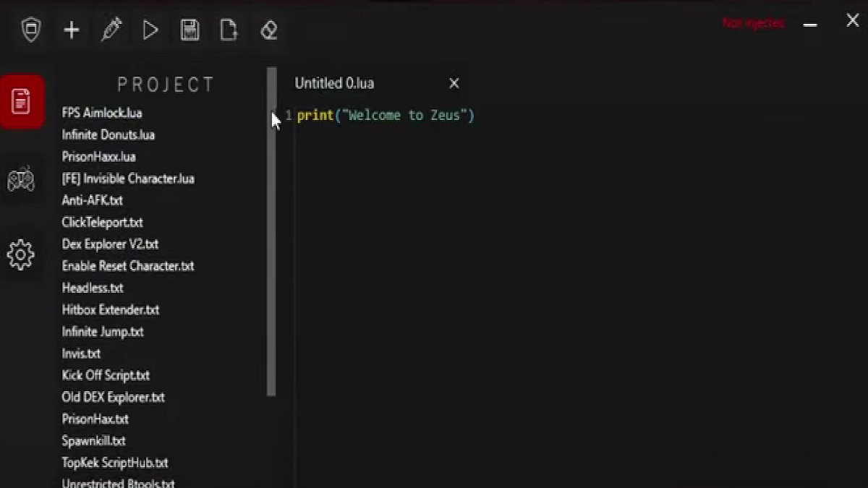Select FPS Aimlock.lua from the project list
Screen dimensions: 868x488
(x=101, y=113)
